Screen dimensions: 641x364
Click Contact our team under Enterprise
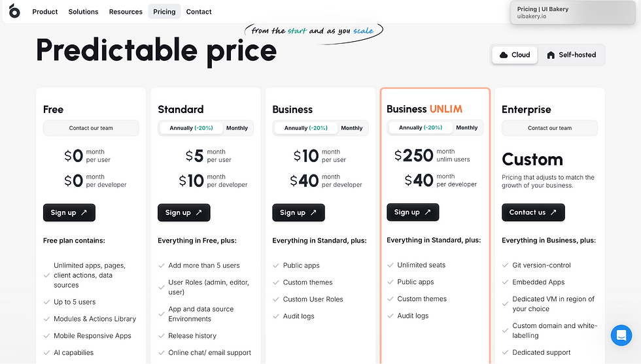click(x=549, y=128)
